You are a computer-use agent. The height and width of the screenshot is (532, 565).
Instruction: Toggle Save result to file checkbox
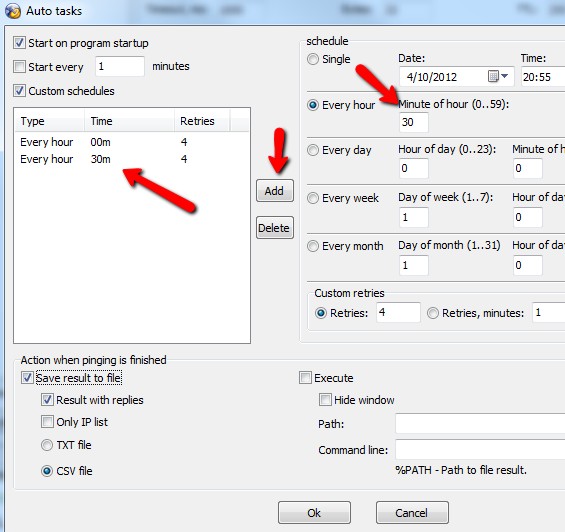(x=27, y=378)
